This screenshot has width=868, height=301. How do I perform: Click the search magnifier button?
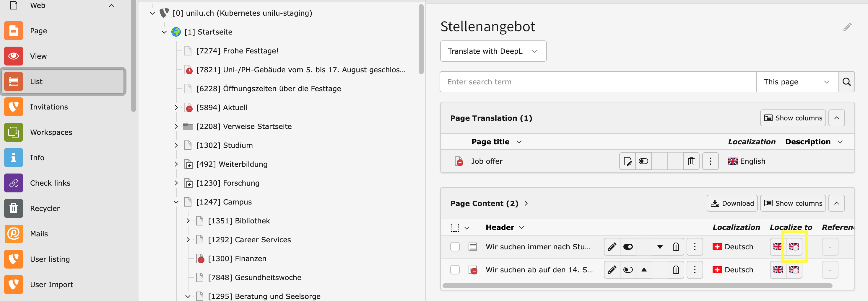tap(846, 82)
